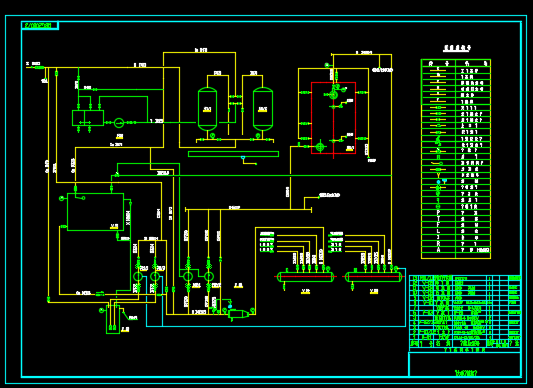Viewport: 533px width, 388px height.
Task: Click the left horizontal header vessel with red centerline
Action: pos(305,277)
